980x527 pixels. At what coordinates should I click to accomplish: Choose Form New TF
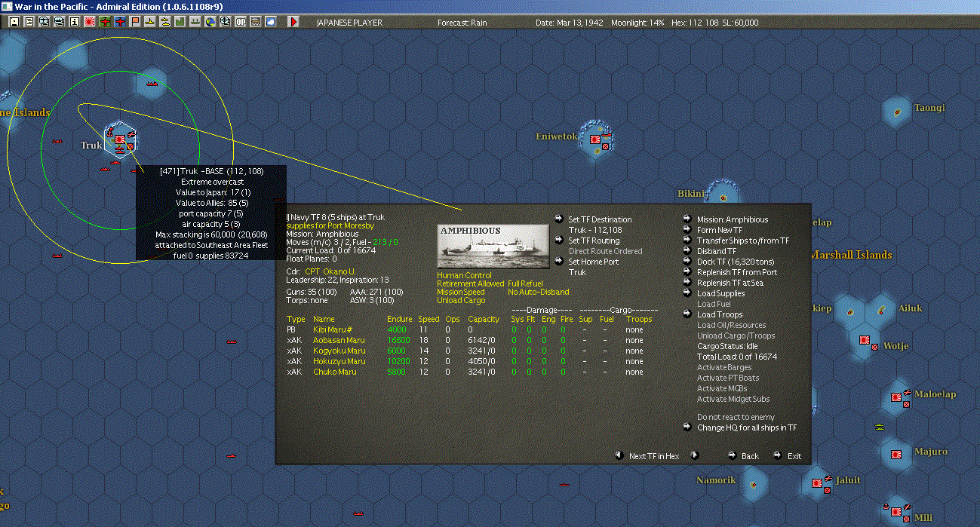tap(720, 230)
